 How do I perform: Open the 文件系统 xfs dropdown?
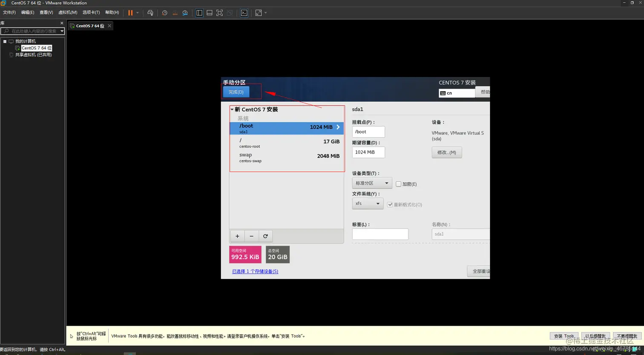point(368,204)
